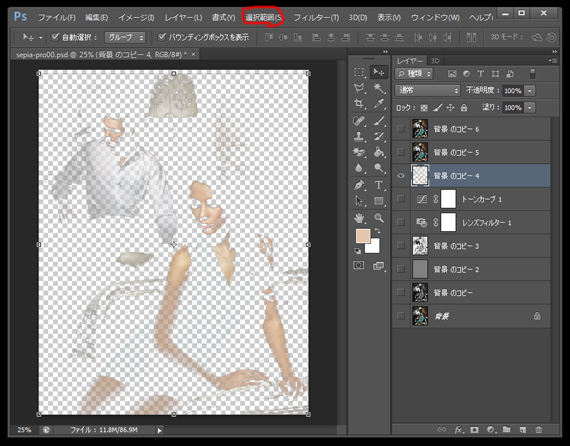Select the Polygonal Lasso tool
Screen dimensions: 570x446
tap(359, 88)
